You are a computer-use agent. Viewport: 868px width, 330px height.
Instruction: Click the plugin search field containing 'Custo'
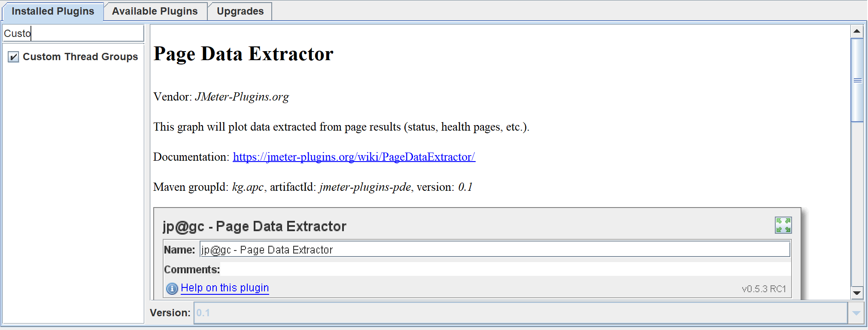[73, 33]
